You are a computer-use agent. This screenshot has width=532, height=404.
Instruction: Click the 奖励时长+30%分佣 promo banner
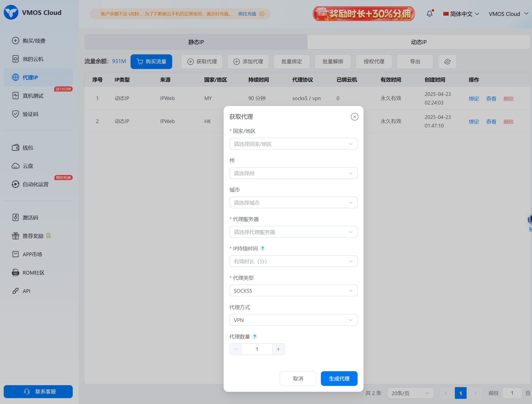(364, 14)
